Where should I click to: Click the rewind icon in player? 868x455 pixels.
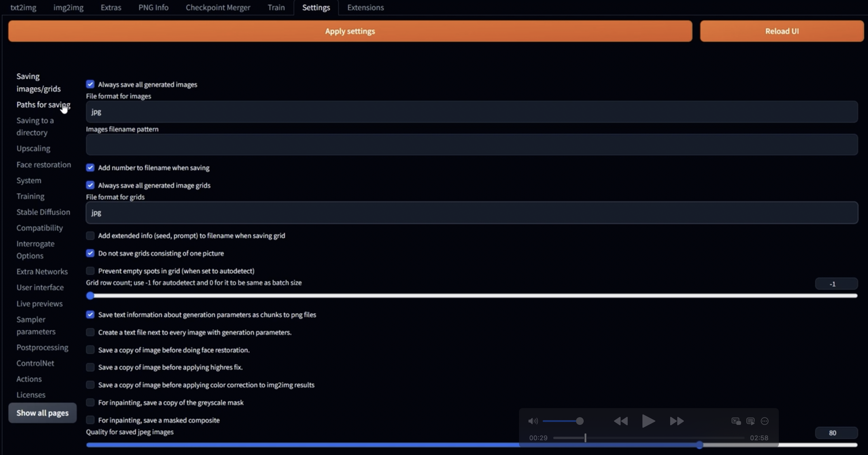point(621,421)
